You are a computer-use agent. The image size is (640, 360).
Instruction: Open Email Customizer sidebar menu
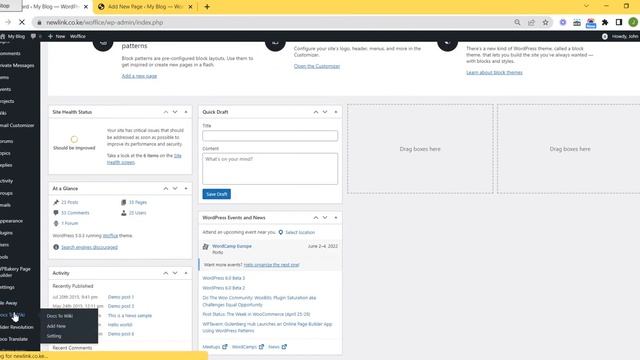17,125
